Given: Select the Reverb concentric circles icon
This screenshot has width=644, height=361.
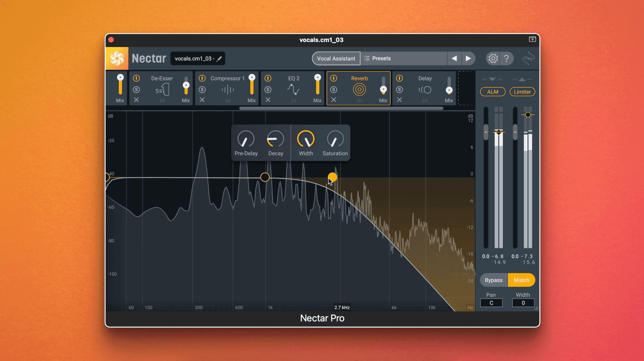Looking at the screenshot, I should (x=359, y=90).
